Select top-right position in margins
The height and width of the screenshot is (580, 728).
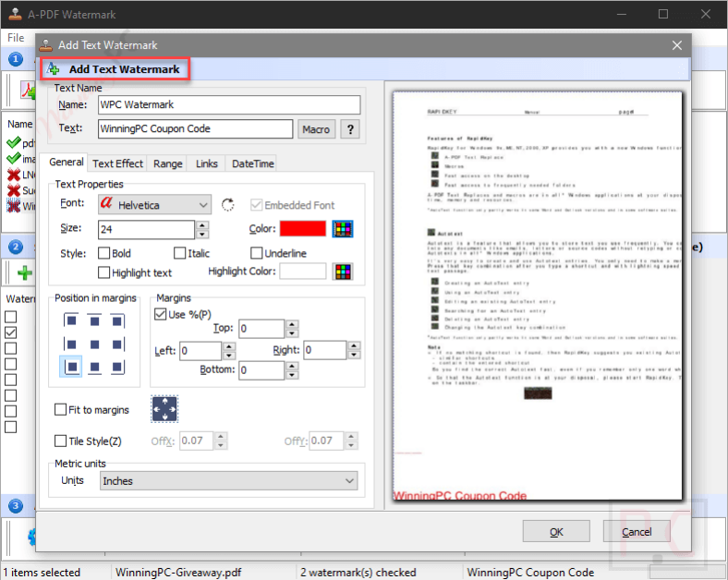pos(117,320)
